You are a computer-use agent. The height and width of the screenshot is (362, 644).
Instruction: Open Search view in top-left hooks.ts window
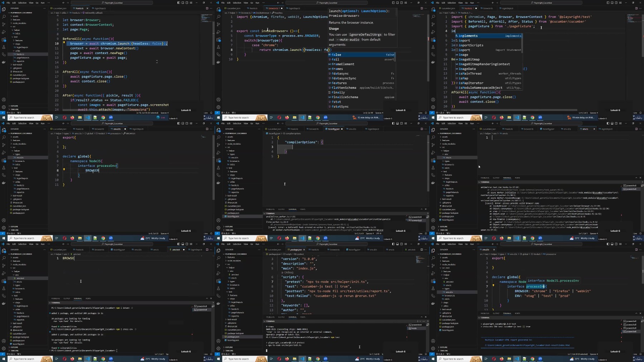pyautogui.click(x=4, y=17)
